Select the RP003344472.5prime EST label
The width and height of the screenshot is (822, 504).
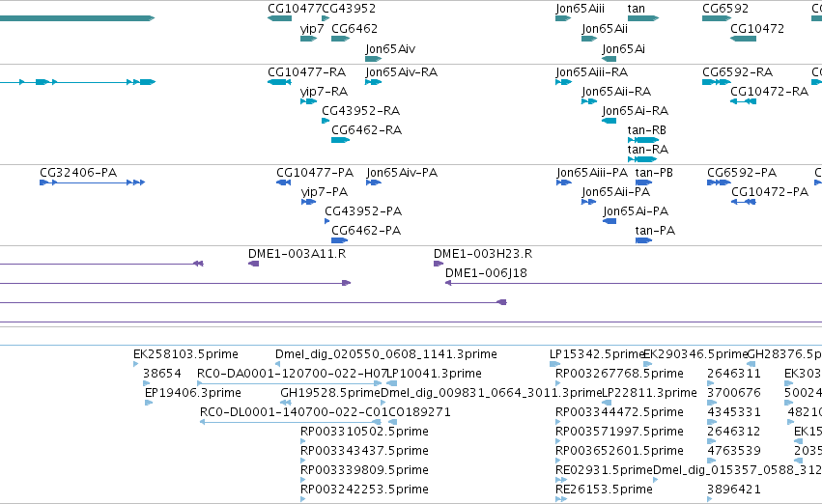[x=620, y=412]
